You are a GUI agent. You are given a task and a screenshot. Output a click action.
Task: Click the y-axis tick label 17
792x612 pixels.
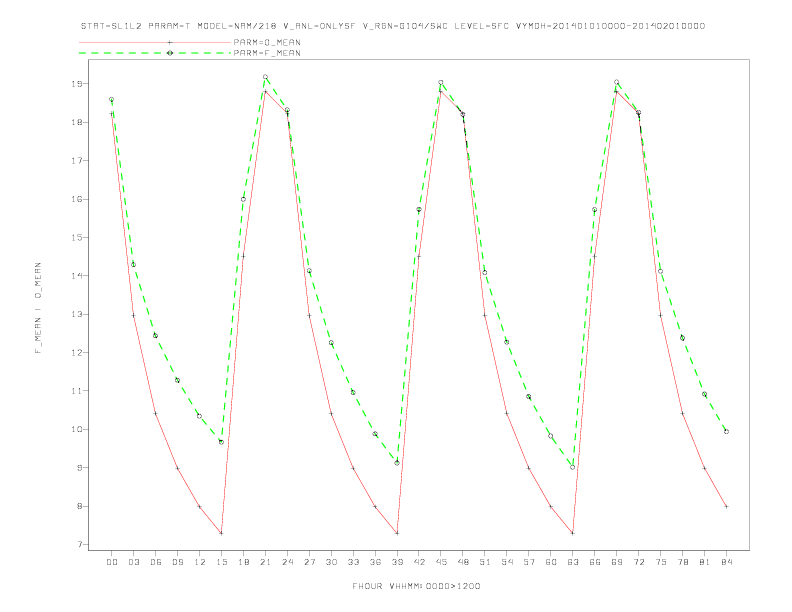point(77,161)
